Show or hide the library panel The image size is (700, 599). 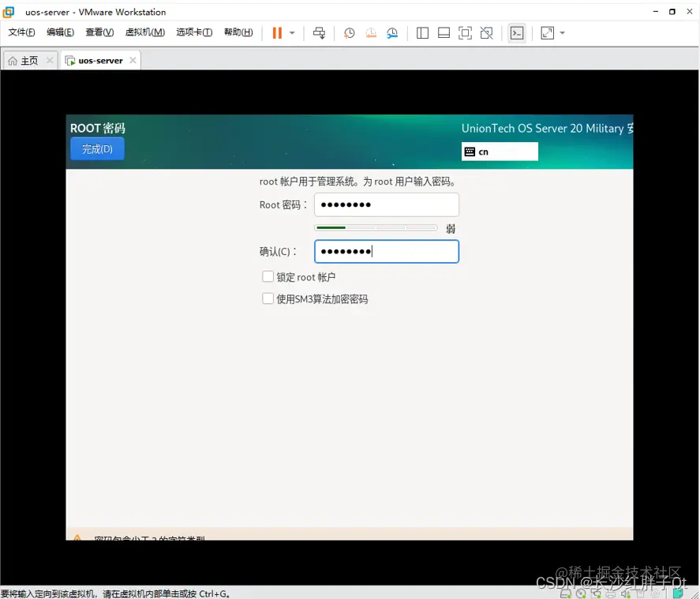coord(422,32)
